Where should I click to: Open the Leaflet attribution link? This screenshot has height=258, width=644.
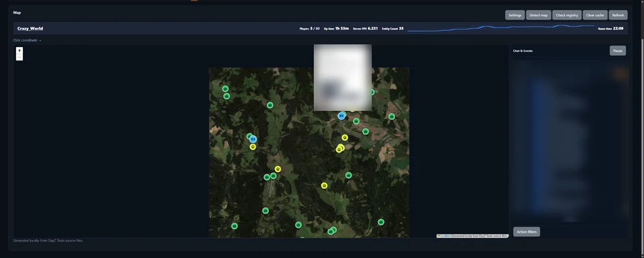[445, 236]
